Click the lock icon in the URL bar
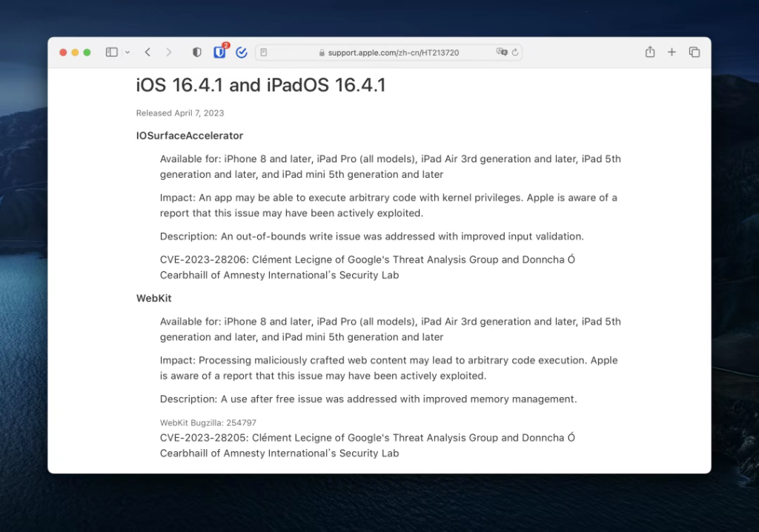Viewport: 759px width, 532px height. click(x=322, y=53)
